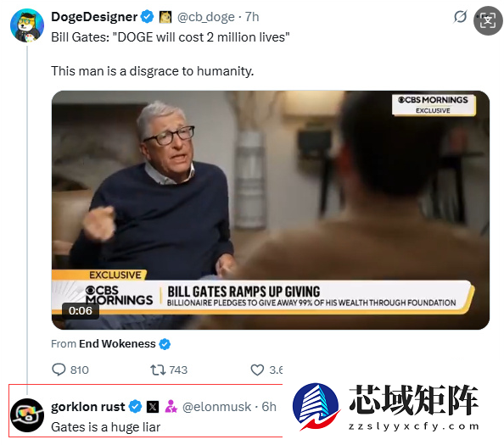The width and height of the screenshot is (504, 445).
Task: Like the DogeDesigner tweet
Action: point(257,370)
